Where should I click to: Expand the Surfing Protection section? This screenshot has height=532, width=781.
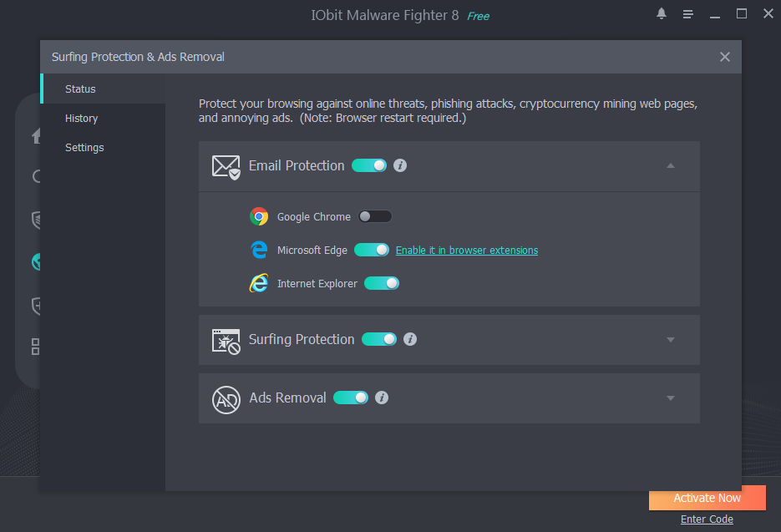pyautogui.click(x=670, y=340)
